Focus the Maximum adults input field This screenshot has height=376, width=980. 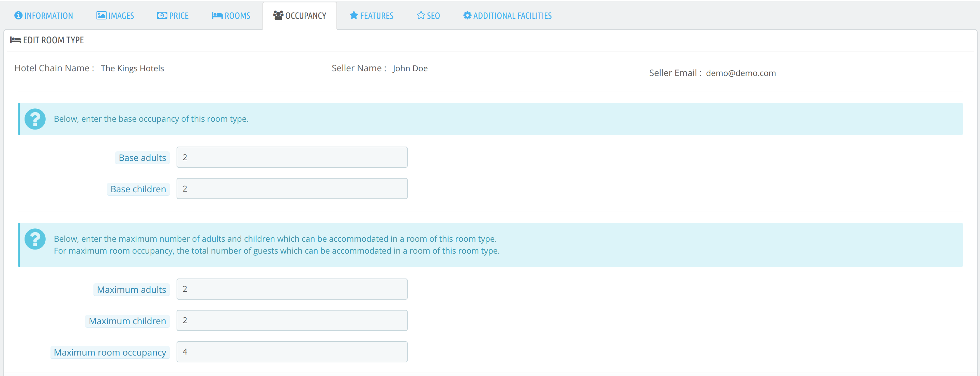click(292, 289)
